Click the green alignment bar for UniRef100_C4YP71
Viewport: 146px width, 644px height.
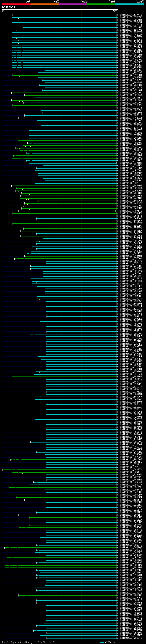60,469
